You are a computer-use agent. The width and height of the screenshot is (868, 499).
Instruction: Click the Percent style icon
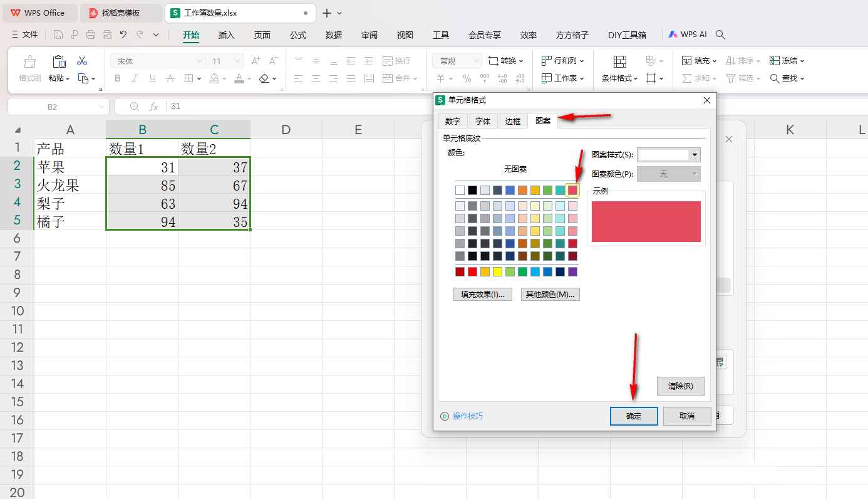point(467,78)
